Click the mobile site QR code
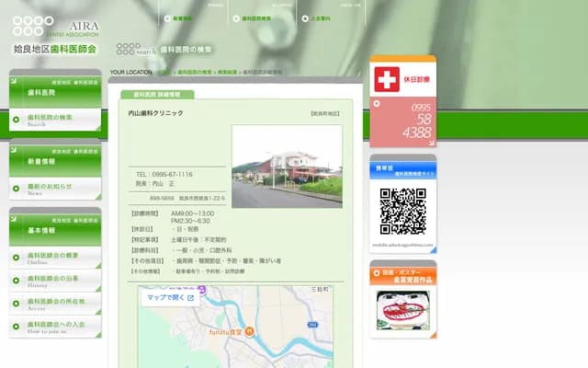 [403, 212]
